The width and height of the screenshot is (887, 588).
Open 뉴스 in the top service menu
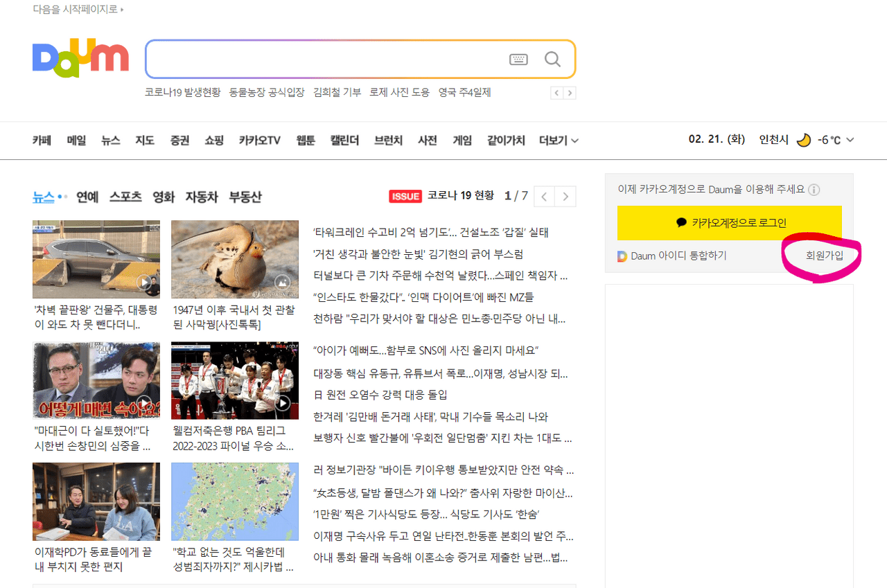click(x=111, y=140)
